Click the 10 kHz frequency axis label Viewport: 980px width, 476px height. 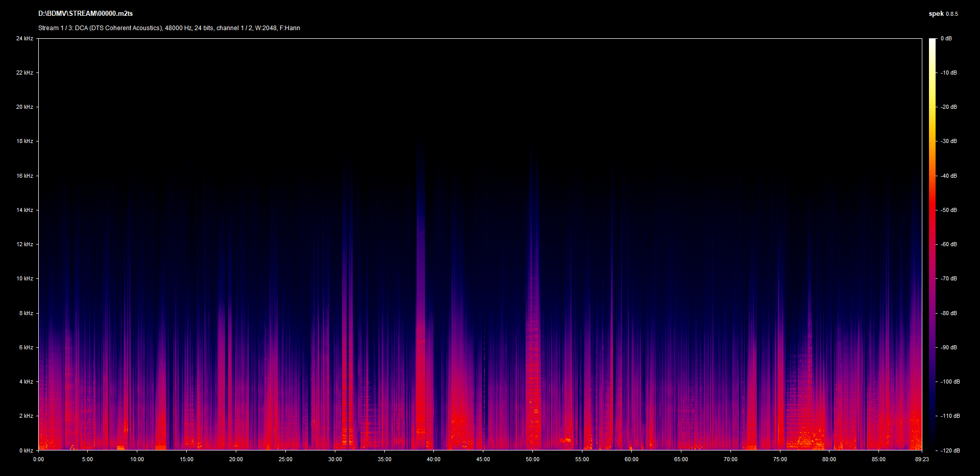[24, 278]
